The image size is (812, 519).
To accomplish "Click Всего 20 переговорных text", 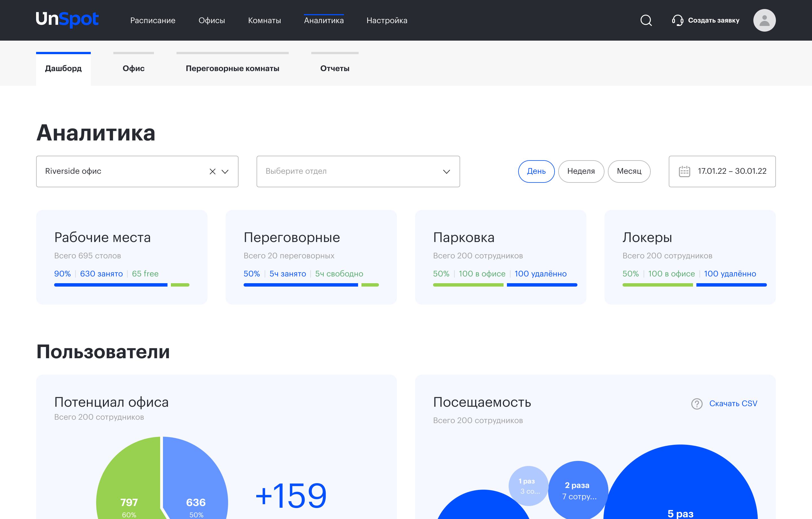I will (x=289, y=256).
